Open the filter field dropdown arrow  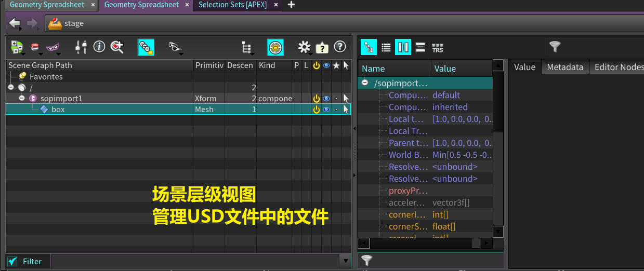[345, 261]
